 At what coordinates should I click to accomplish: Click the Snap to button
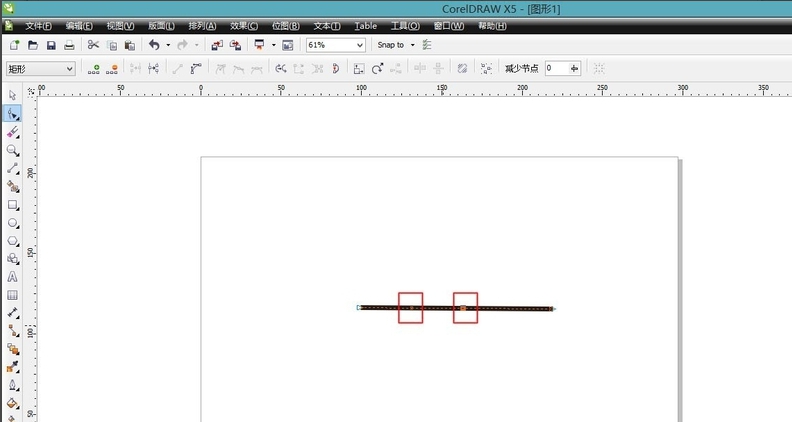coord(390,45)
